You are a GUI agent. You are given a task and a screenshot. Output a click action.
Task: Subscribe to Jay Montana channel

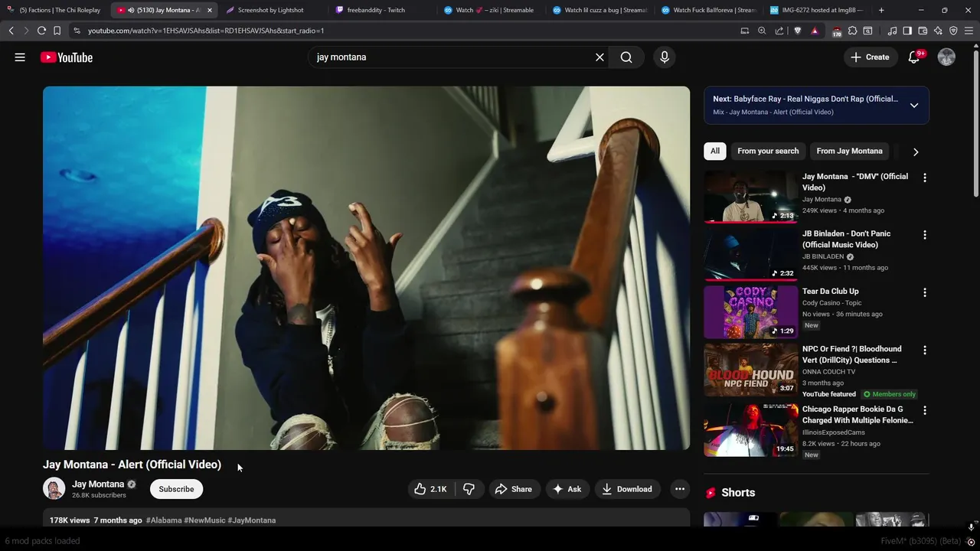(x=176, y=489)
